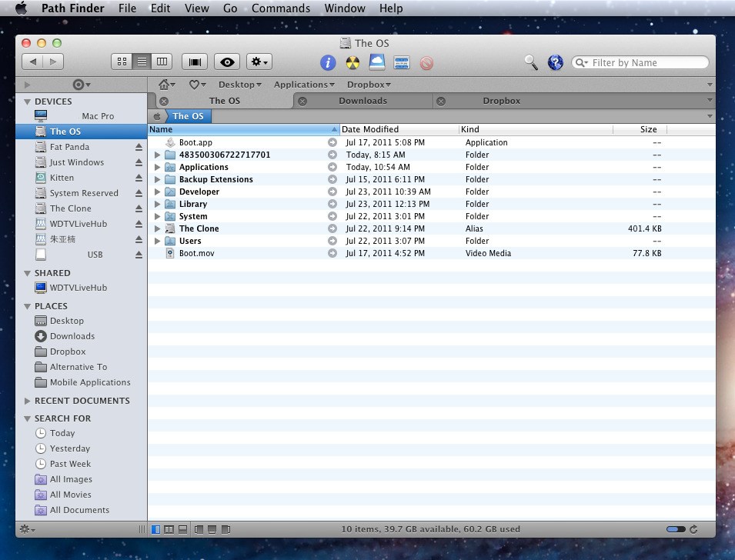The width and height of the screenshot is (735, 560).
Task: Open the Desktop bookmark dropdown
Action: (240, 85)
